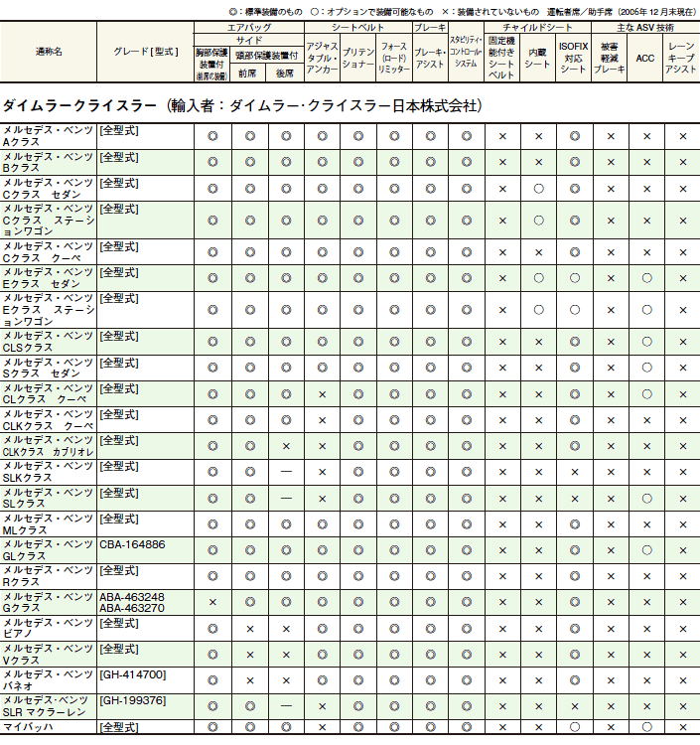The height and width of the screenshot is (745, 700).
Task: Select the ACC column header
Action: [645, 59]
